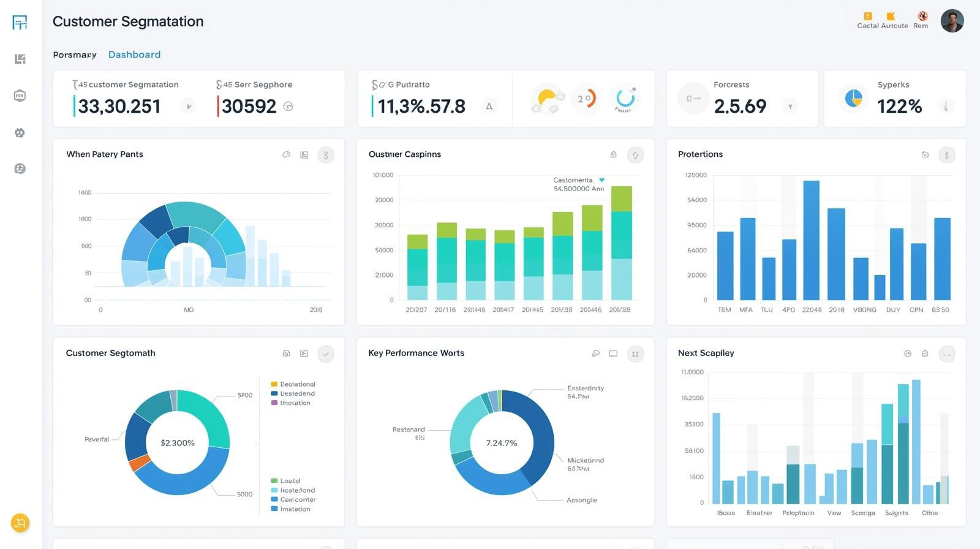Open user profile avatar

point(952,21)
